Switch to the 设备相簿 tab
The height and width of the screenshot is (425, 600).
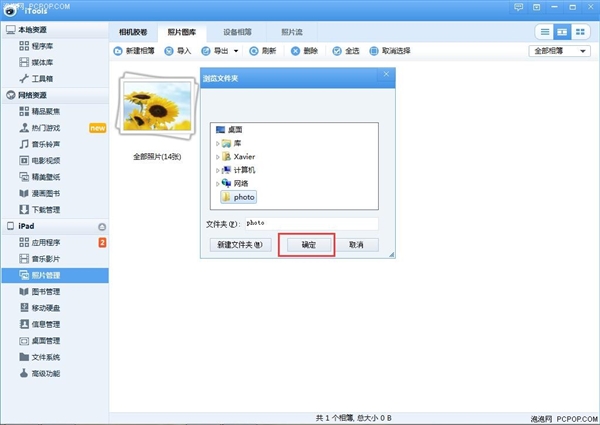tap(237, 32)
